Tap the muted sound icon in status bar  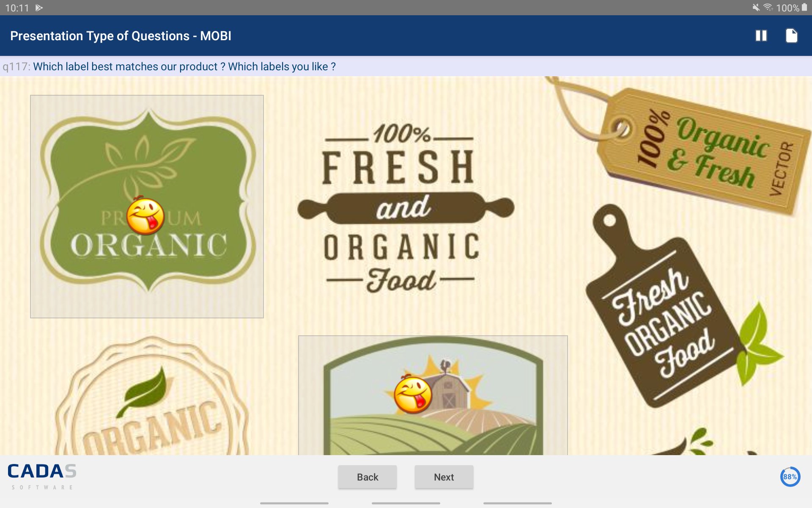[x=756, y=8]
